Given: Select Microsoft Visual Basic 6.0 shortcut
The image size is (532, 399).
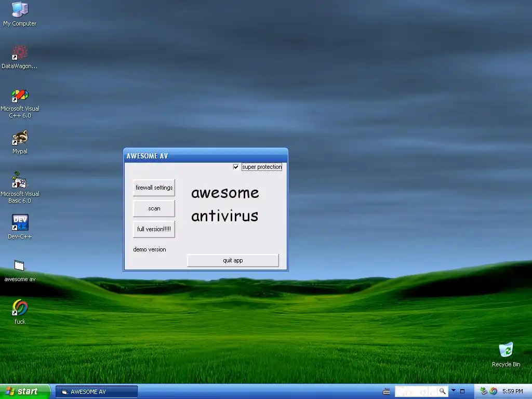Looking at the screenshot, I should pos(20,188).
